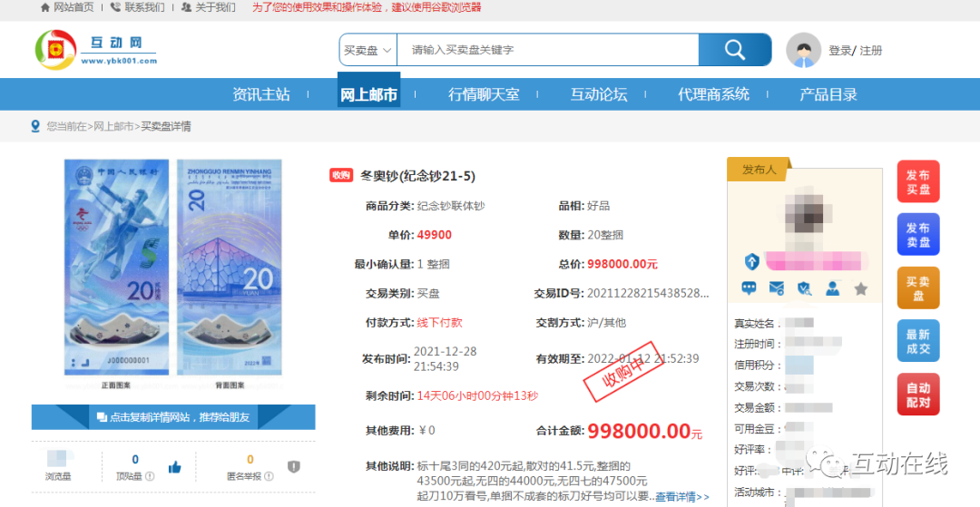
Task: Click 点击复制详情网站 share bar
Action: tap(173, 417)
